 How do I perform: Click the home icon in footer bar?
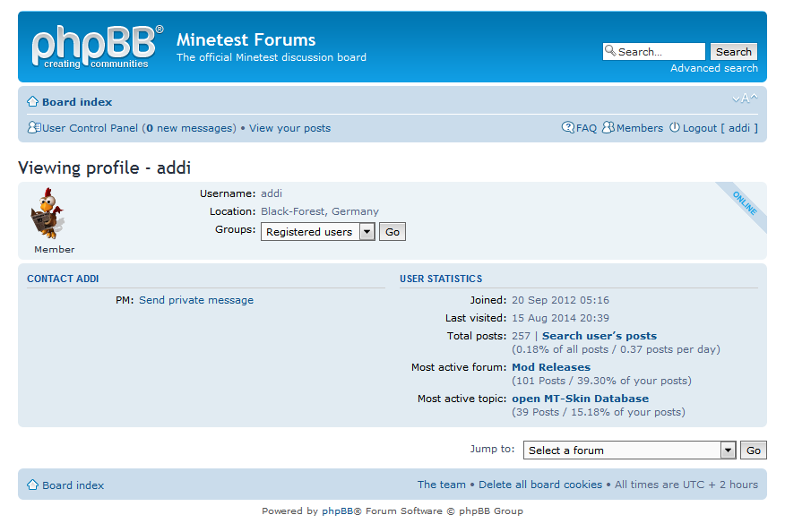32,485
